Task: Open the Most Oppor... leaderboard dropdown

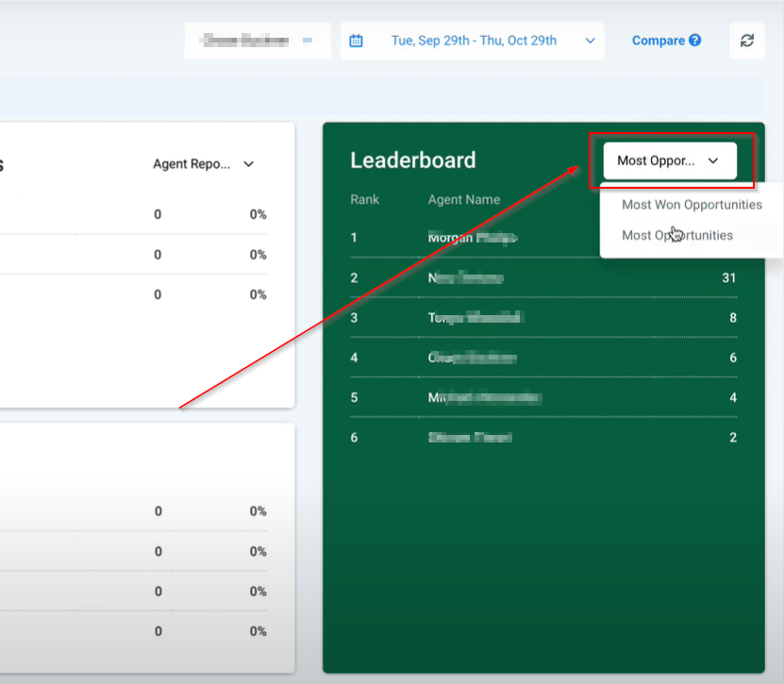Action: (670, 160)
